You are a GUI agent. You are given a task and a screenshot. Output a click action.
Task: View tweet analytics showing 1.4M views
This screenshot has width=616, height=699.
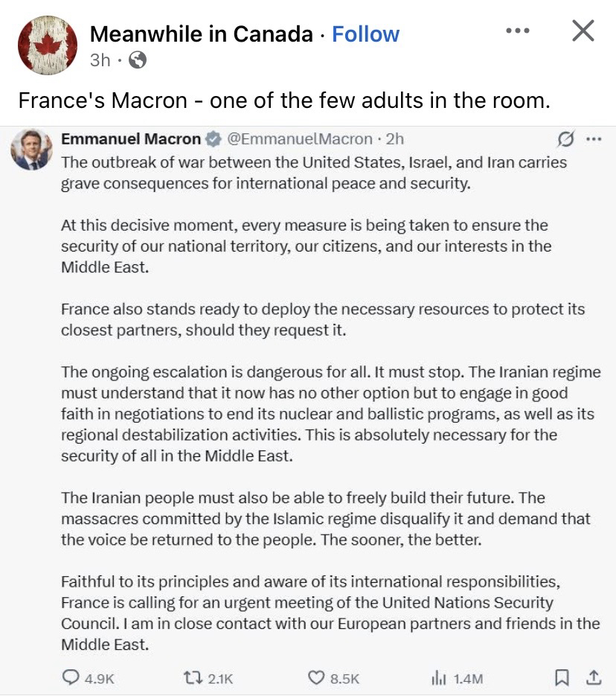(437, 677)
